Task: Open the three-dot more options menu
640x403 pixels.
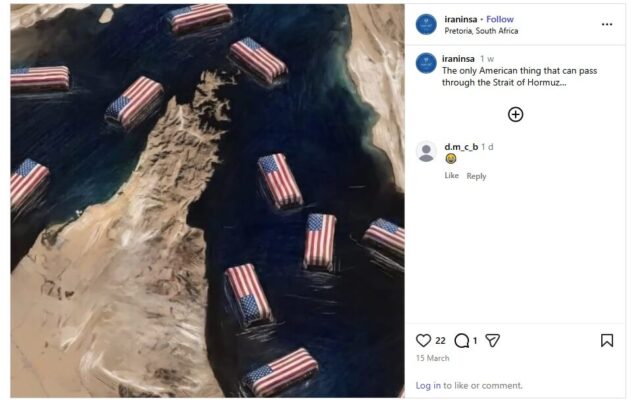Action: click(607, 24)
